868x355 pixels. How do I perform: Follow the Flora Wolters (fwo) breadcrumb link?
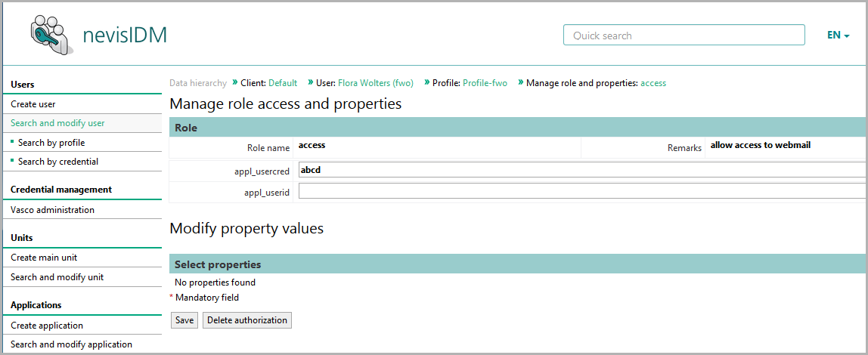pyautogui.click(x=376, y=83)
